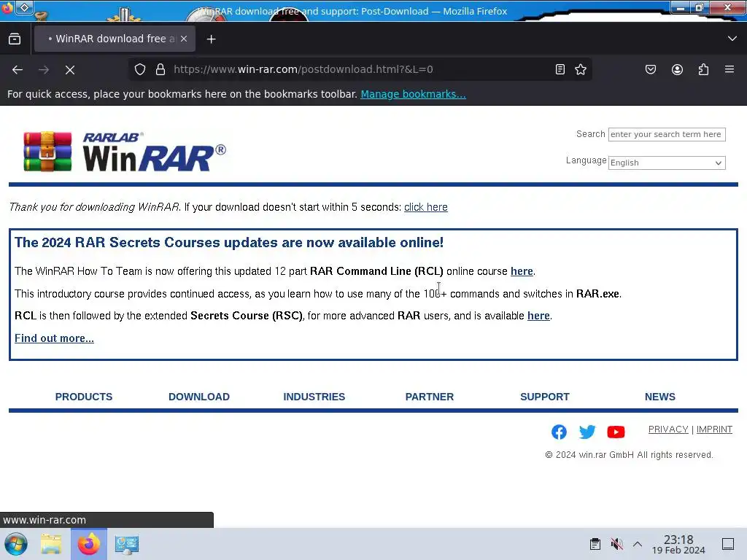Click the IMPRINT link

(714, 429)
